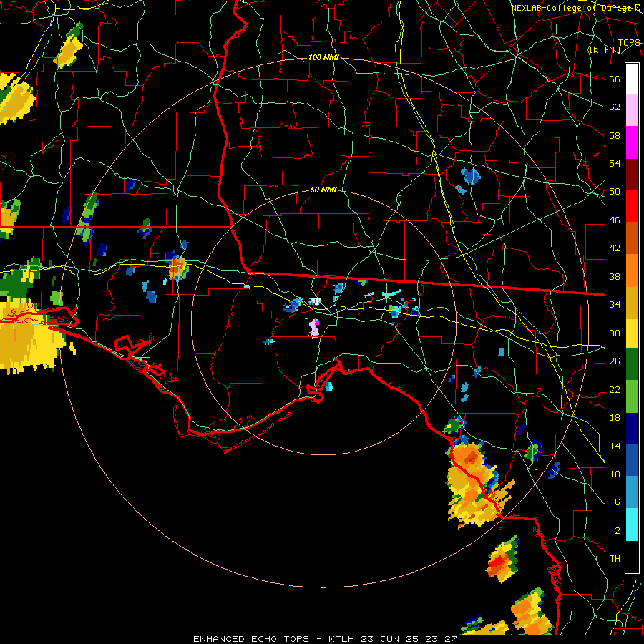Click the legend value 6

click(617, 502)
